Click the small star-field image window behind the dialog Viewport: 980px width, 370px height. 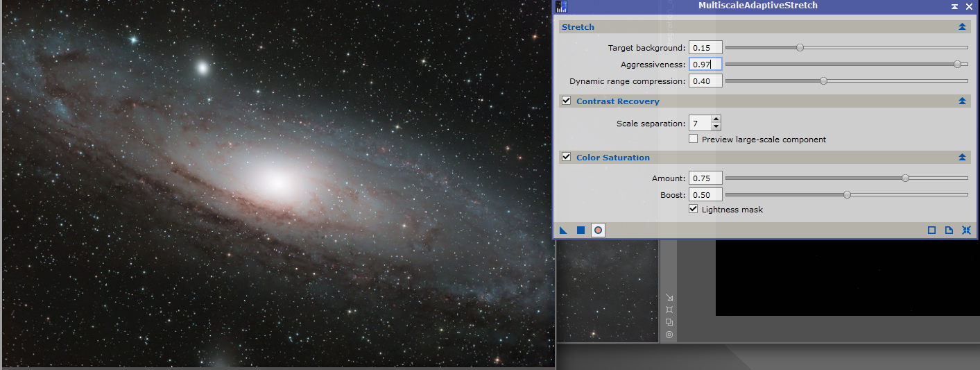(x=608, y=290)
